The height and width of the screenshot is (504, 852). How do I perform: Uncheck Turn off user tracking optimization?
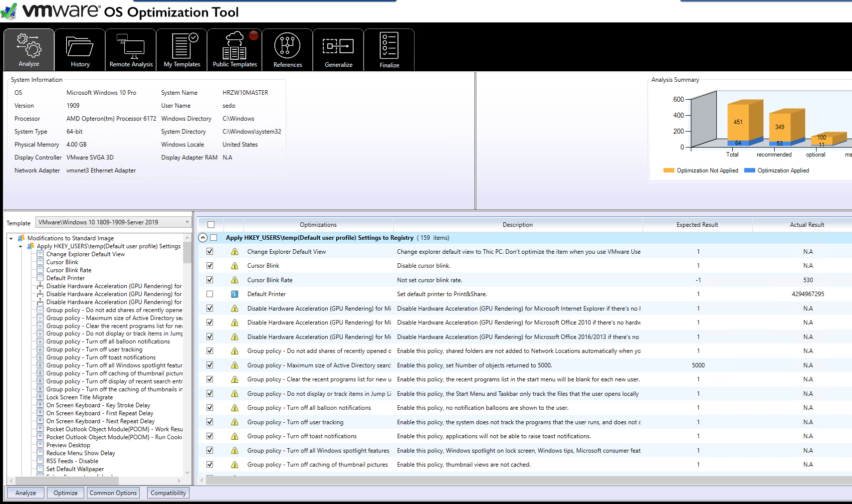[x=210, y=422]
